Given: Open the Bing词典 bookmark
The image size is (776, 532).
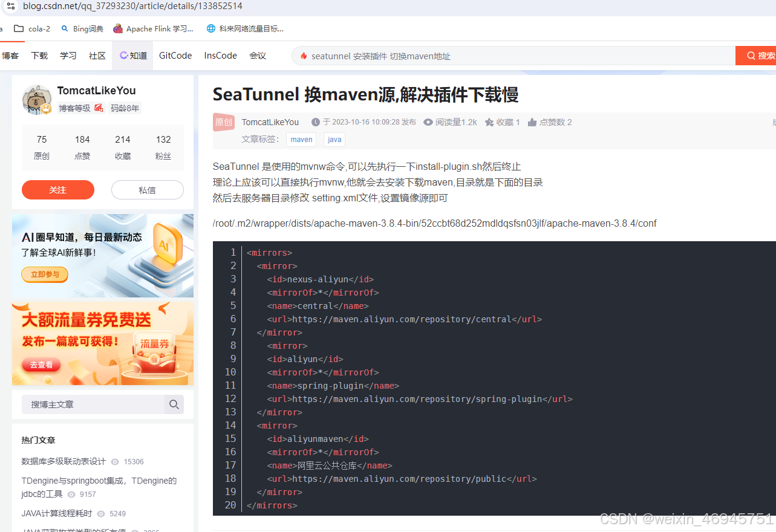Looking at the screenshot, I should coord(82,28).
